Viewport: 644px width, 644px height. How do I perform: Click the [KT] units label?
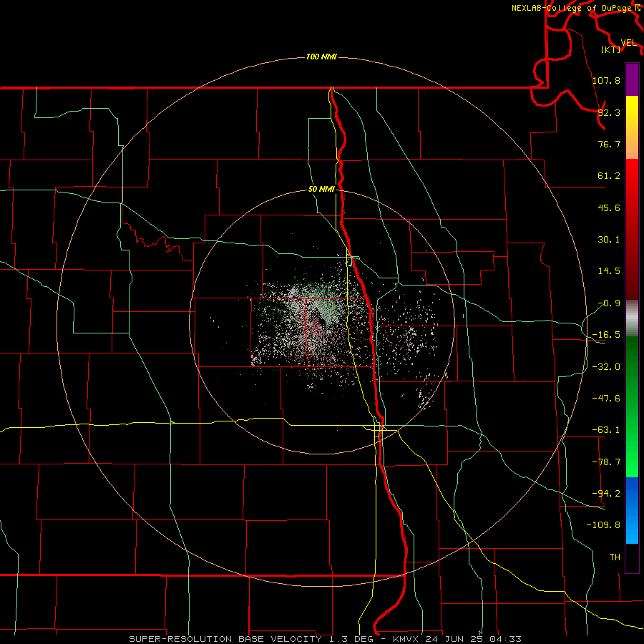pos(611,49)
